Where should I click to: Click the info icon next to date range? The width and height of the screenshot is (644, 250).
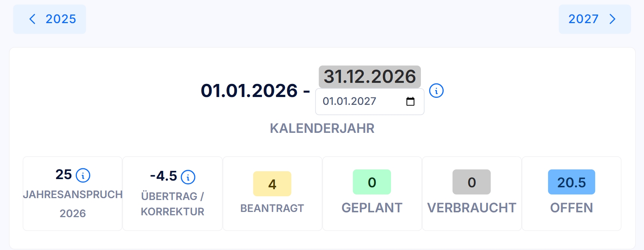(x=436, y=91)
